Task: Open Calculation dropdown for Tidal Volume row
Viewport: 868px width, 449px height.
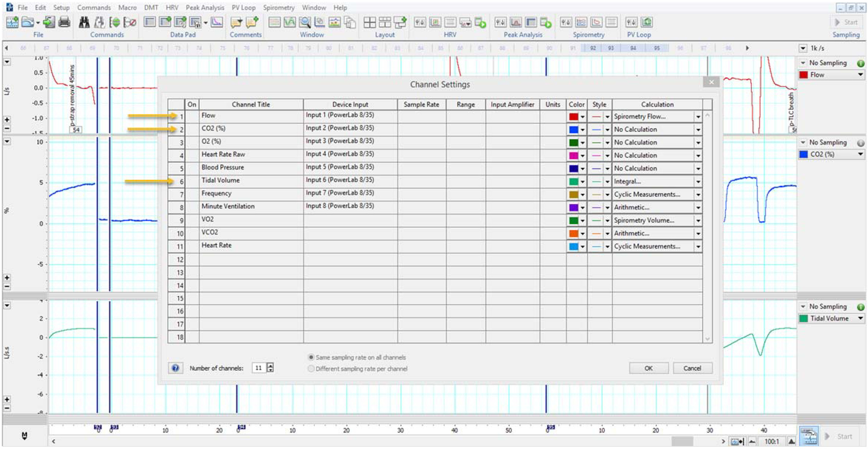Action: [698, 182]
